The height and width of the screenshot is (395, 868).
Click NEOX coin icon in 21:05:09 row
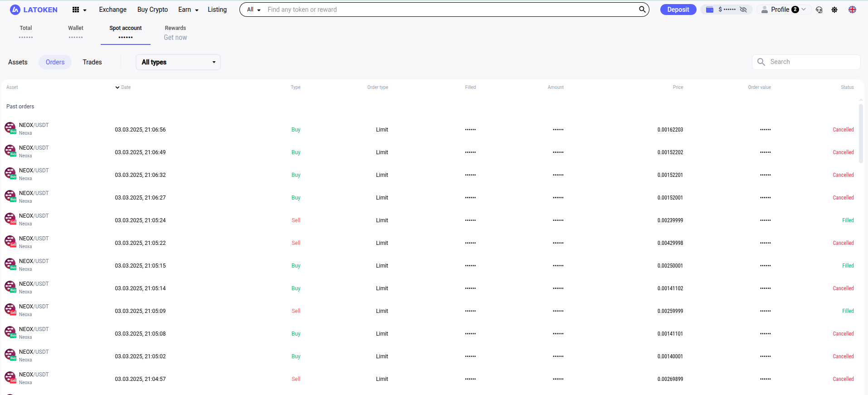[10, 310]
